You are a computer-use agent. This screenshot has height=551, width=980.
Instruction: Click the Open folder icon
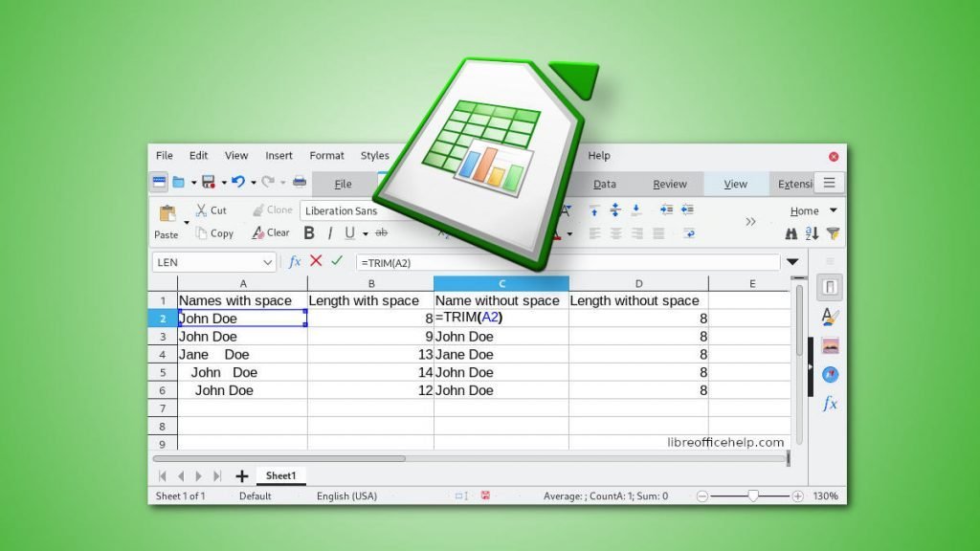(x=179, y=183)
